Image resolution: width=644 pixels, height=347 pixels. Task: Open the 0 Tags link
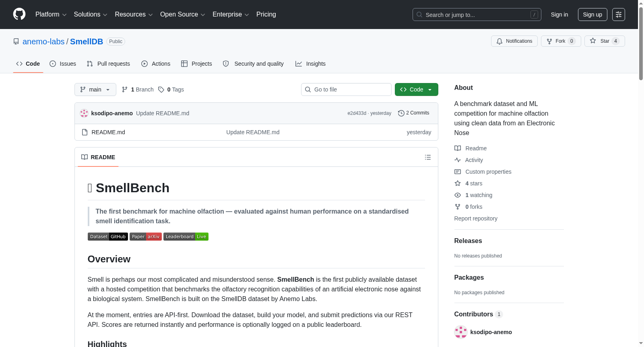pos(171,89)
